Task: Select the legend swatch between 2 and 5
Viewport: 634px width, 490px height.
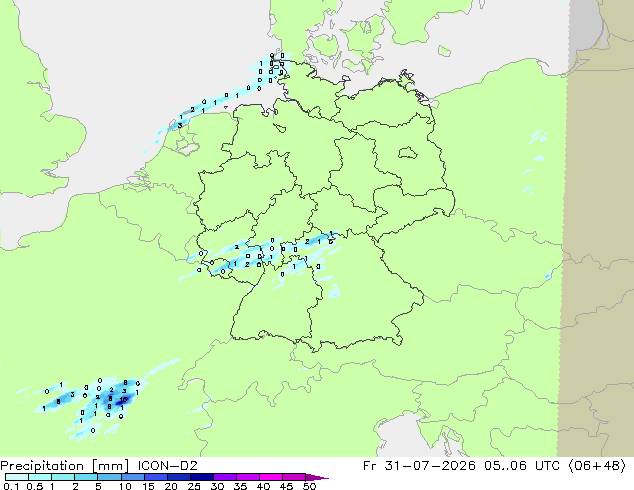Action: (x=86, y=477)
